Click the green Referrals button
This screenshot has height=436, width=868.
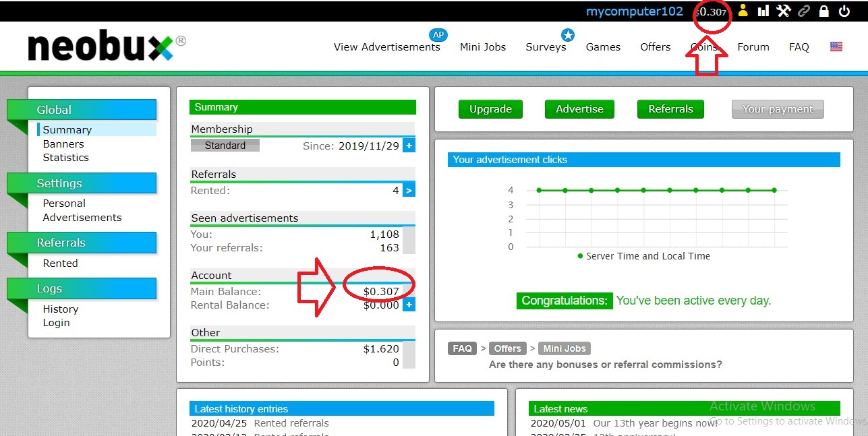coord(670,109)
